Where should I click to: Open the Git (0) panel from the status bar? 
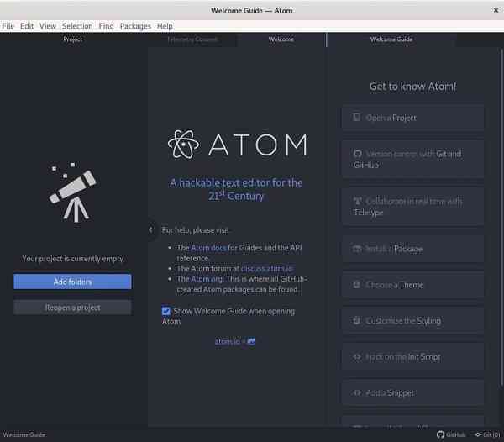[487, 435]
